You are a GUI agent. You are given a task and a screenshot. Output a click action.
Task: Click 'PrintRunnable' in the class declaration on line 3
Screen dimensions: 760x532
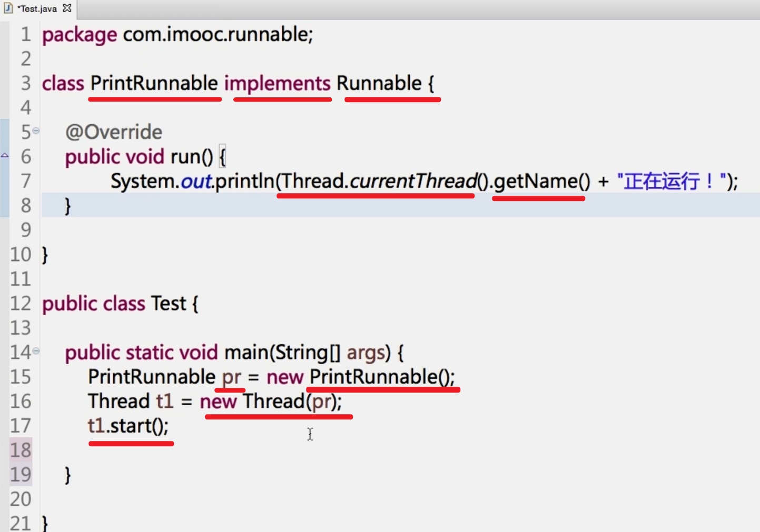pos(154,83)
